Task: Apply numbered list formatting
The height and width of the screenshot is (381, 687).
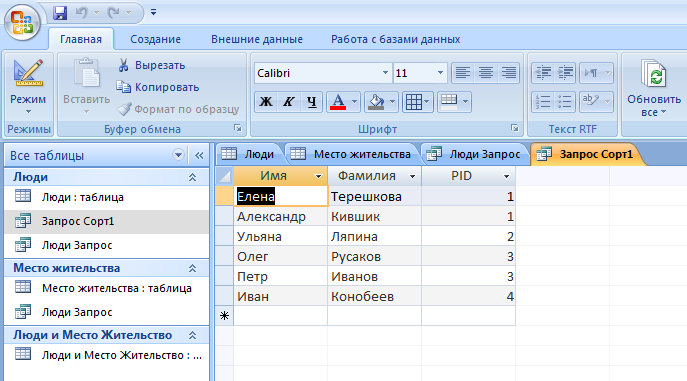Action: (542, 102)
